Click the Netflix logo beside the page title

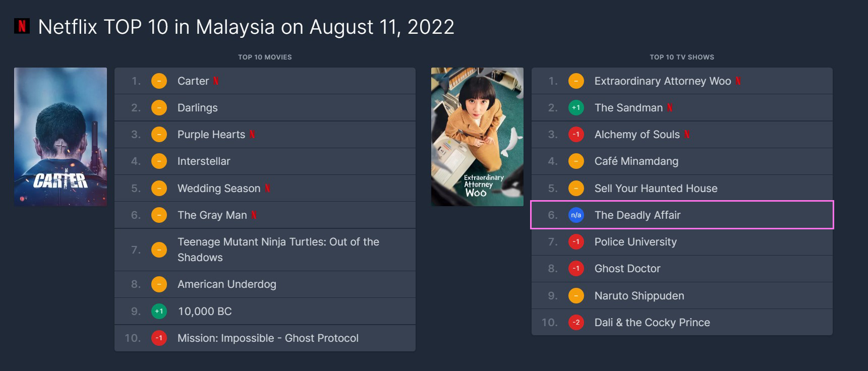[22, 26]
